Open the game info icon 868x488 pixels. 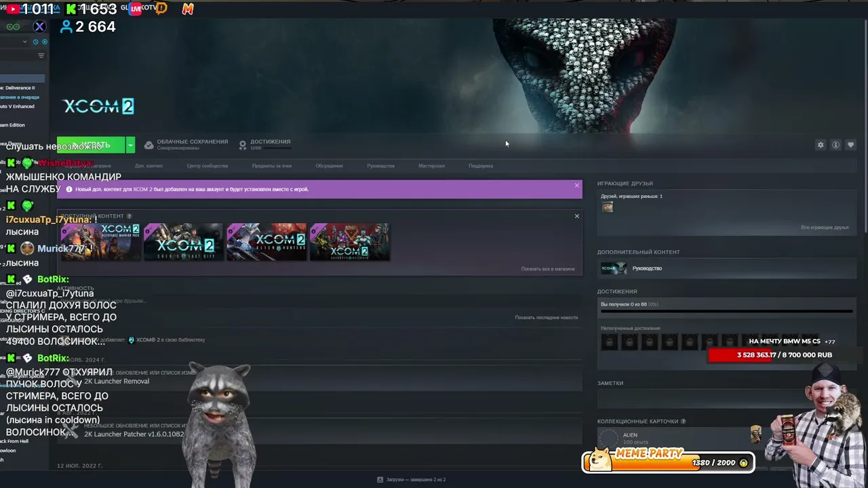click(x=835, y=145)
